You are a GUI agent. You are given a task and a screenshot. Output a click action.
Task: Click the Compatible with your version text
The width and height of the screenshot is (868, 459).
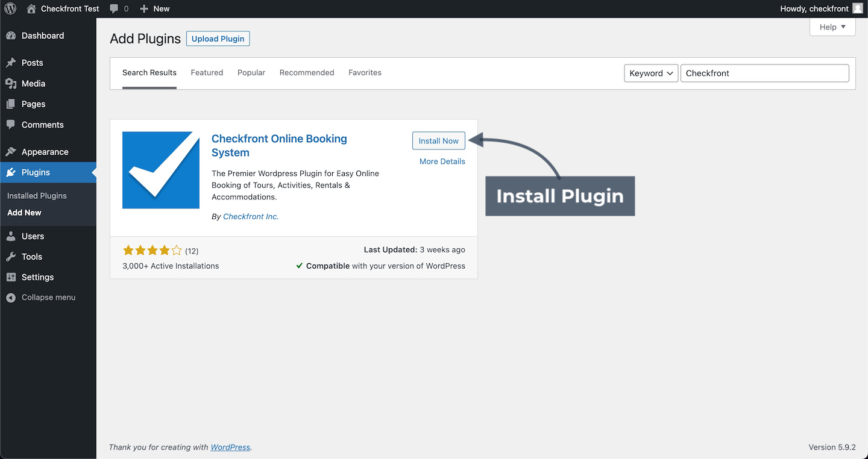tap(386, 266)
